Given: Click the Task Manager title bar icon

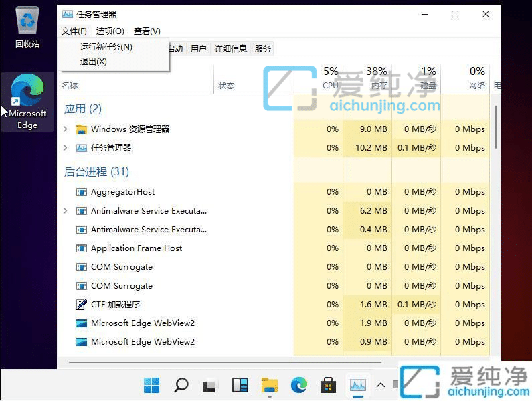Looking at the screenshot, I should pos(67,14).
